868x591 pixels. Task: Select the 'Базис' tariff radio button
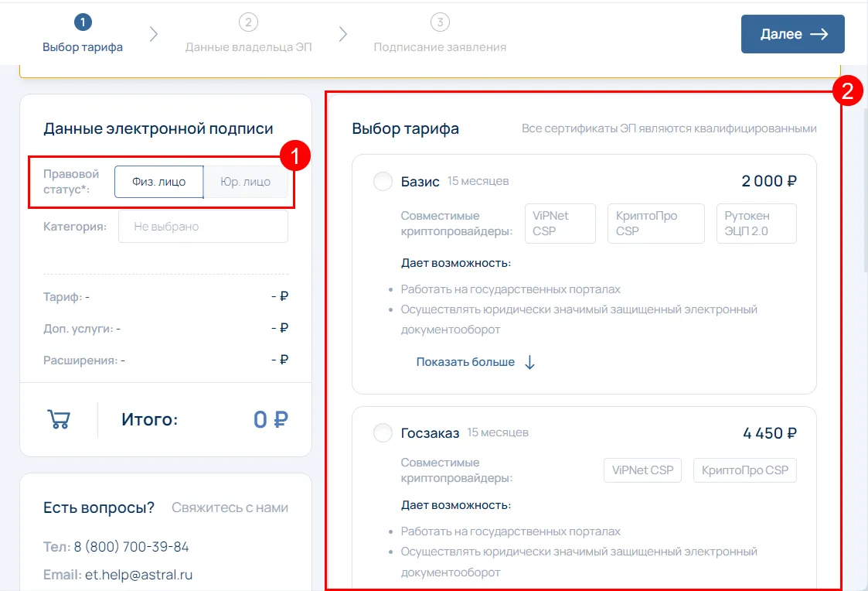coord(383,182)
